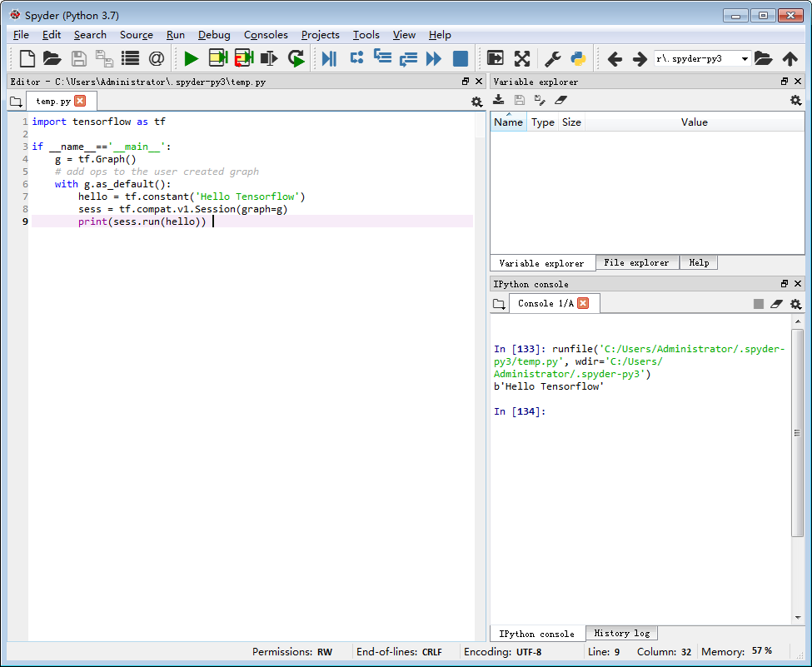Open the Run menu
The width and height of the screenshot is (812, 667).
176,35
